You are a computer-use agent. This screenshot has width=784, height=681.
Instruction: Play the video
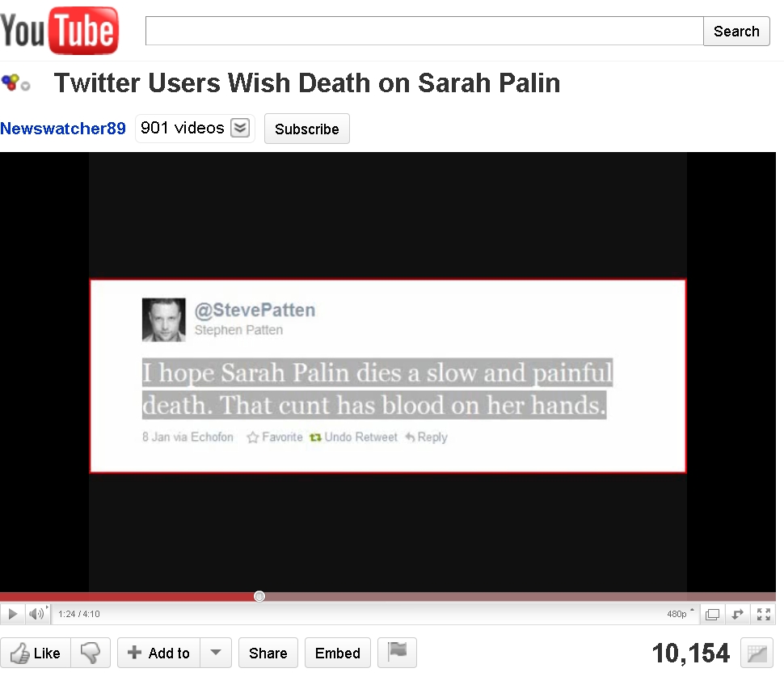tap(13, 614)
